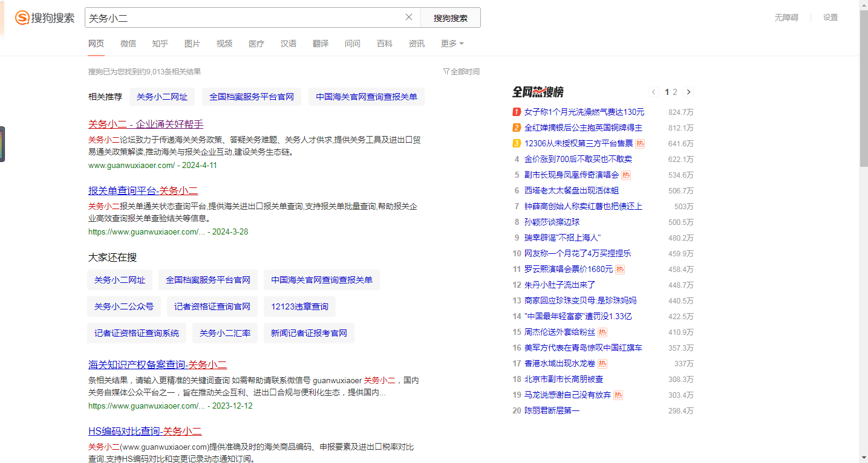Open result 关务小二 - 企业通关好帮手
The height and width of the screenshot is (463, 868).
pos(146,124)
